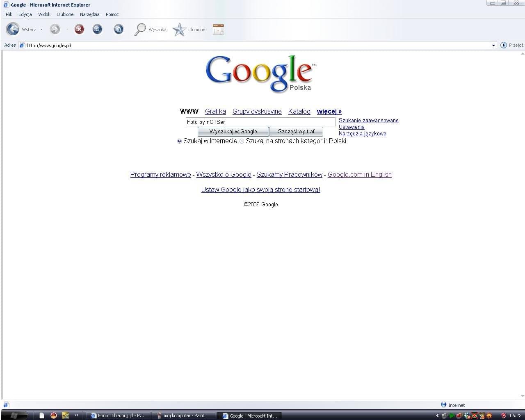Screen dimensions: 525x420
Task: Open the history calendar icon
Action: 218,29
